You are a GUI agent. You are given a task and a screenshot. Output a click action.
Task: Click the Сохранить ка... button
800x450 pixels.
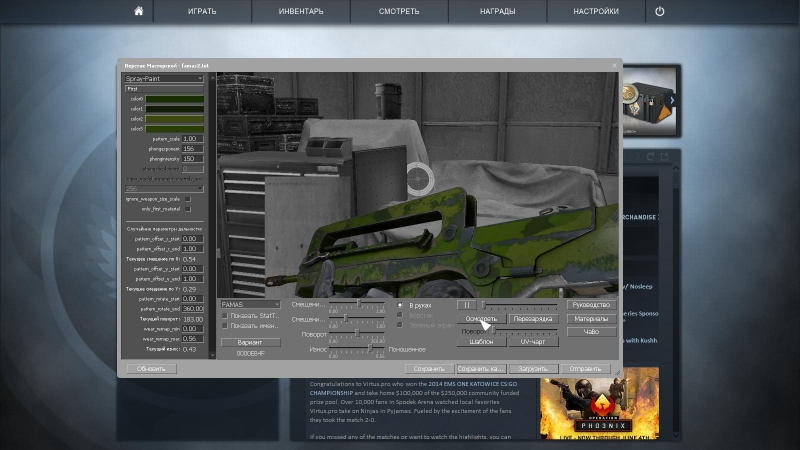coord(480,368)
